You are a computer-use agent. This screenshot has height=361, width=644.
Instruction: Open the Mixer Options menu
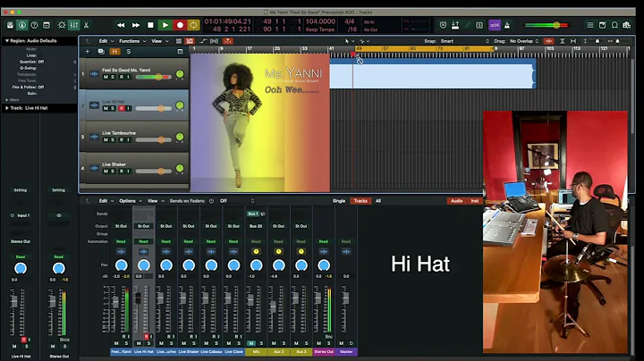pos(131,201)
